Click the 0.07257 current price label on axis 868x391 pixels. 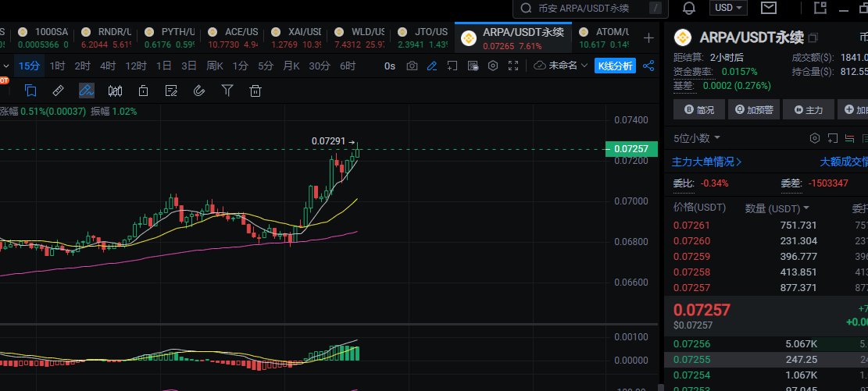(x=631, y=149)
